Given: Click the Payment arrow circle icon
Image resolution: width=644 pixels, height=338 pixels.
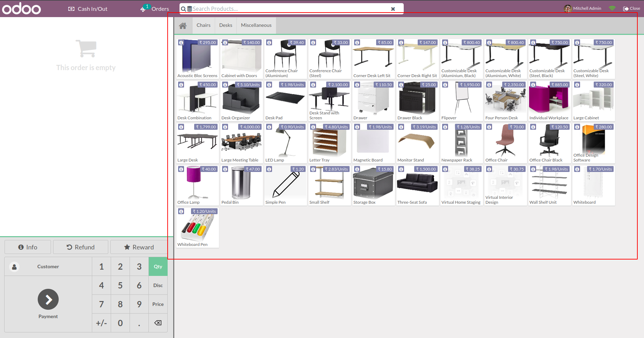Looking at the screenshot, I should (x=48, y=299).
